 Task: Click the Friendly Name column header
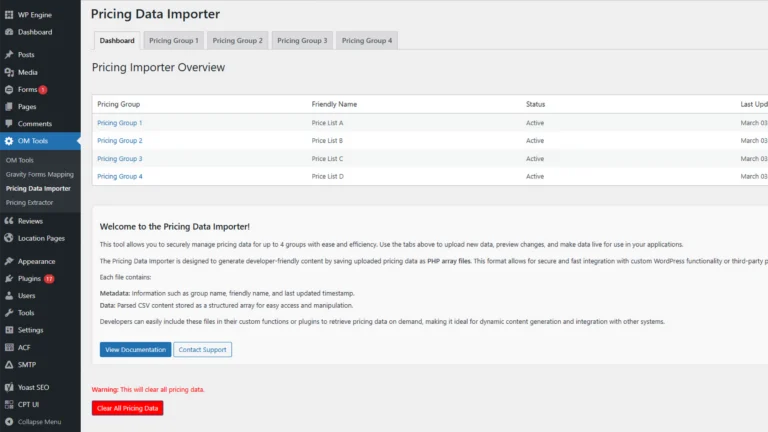(334, 104)
